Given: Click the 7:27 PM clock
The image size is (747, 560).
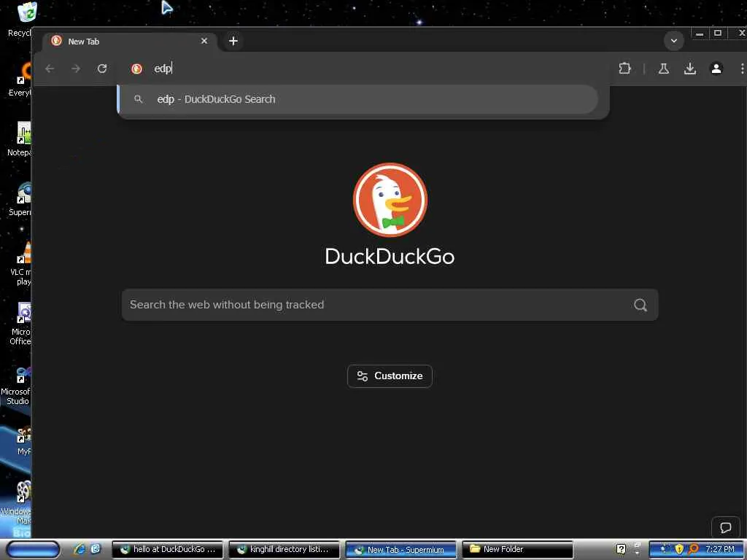Looking at the screenshot, I should 719,549.
